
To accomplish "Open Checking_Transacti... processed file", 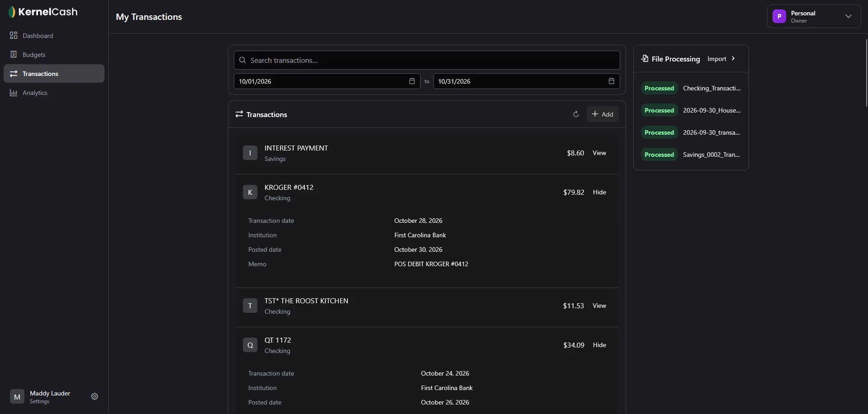I will pos(711,88).
